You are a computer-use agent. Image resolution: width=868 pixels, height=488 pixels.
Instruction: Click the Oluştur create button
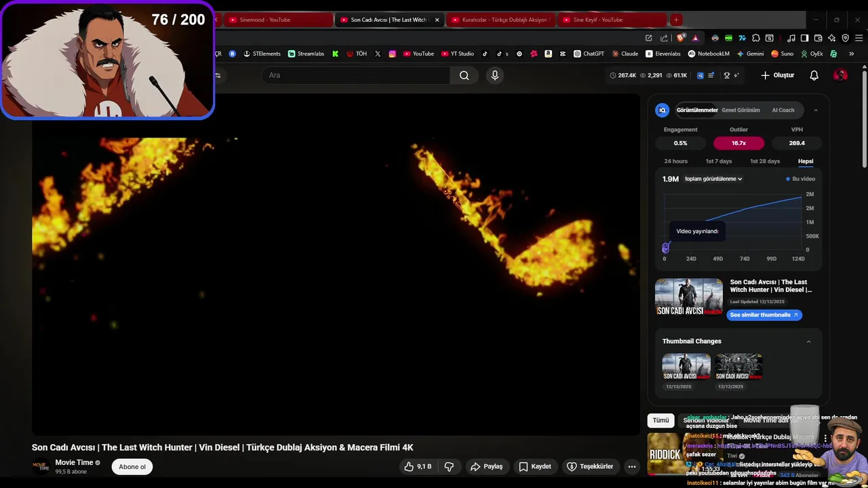[777, 75]
